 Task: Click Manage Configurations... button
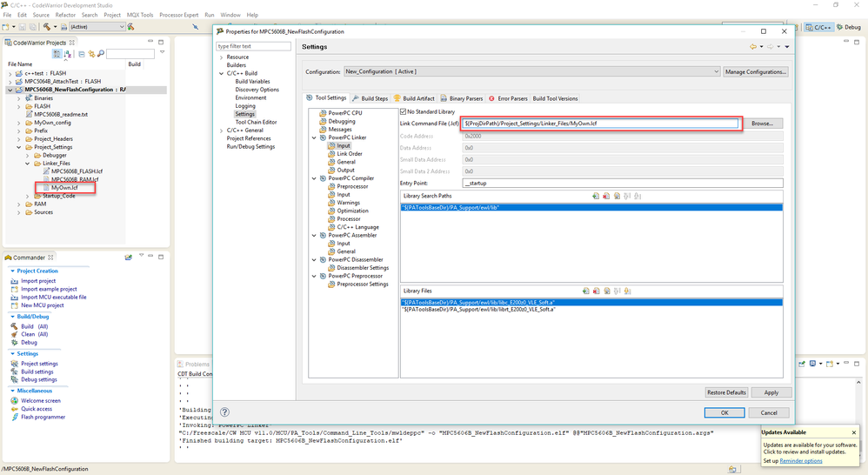coord(755,72)
